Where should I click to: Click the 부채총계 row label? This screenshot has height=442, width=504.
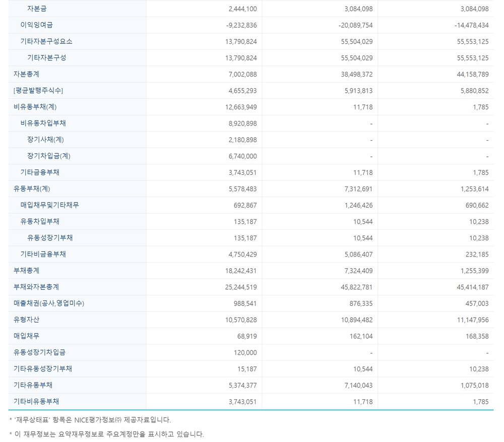(26, 271)
